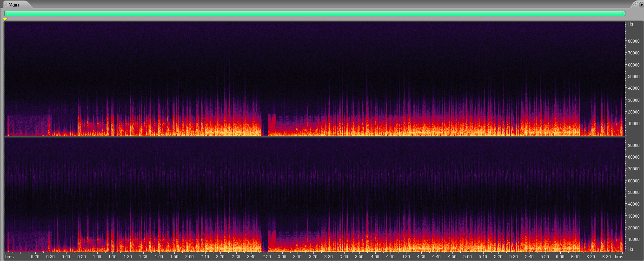Screen dimensions: 644x261
Task: Click the 5:00 mark on time ruler
Action: point(467,256)
